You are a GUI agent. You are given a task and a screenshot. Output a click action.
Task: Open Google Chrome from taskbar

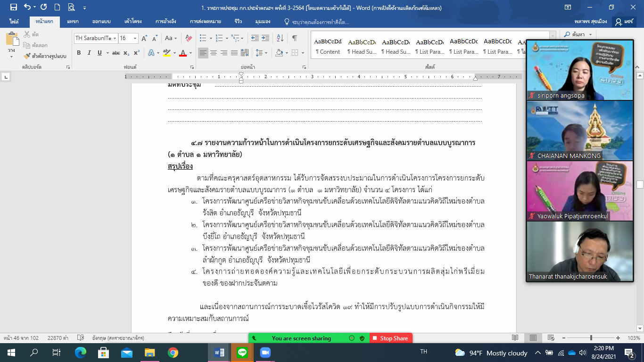(x=173, y=352)
